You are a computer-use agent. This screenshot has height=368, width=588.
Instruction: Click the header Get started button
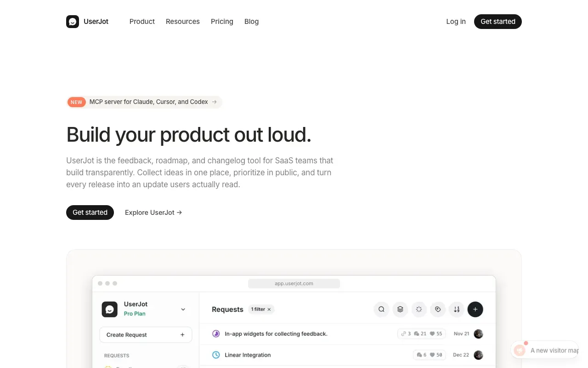point(498,22)
